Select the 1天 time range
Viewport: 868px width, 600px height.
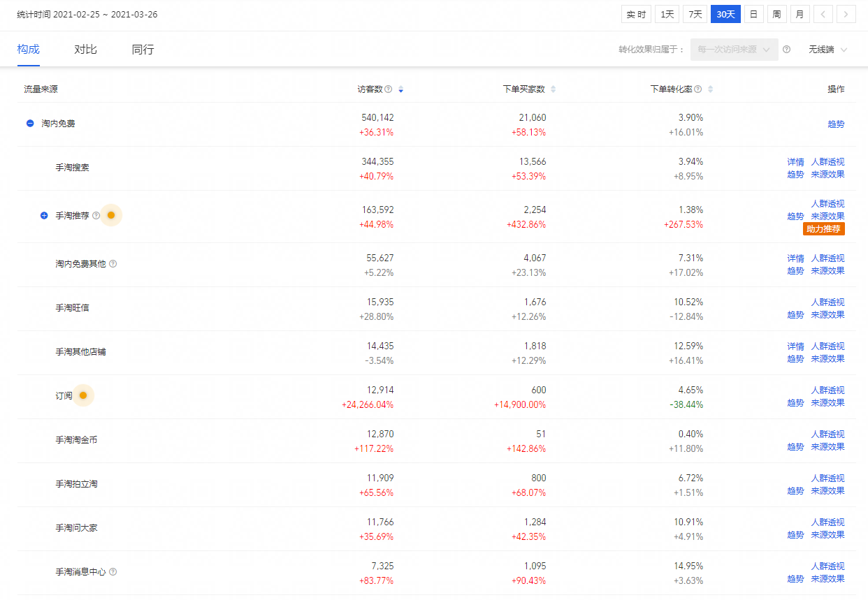pyautogui.click(x=667, y=14)
